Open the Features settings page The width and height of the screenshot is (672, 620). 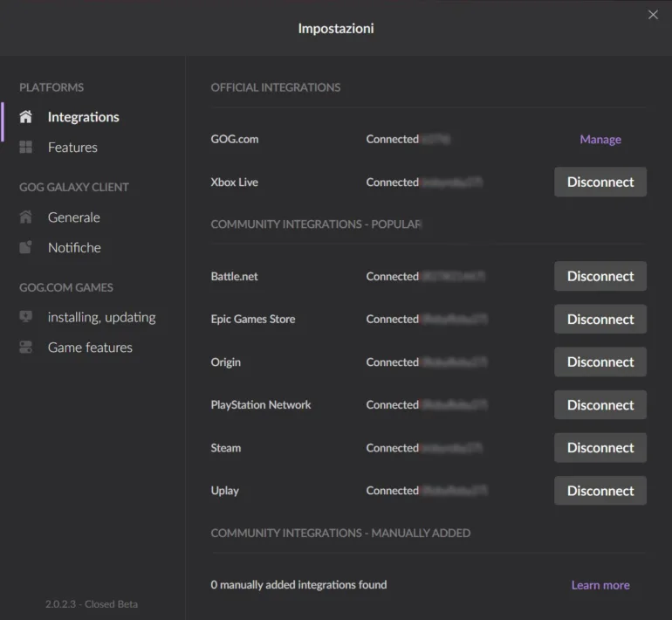(x=72, y=148)
